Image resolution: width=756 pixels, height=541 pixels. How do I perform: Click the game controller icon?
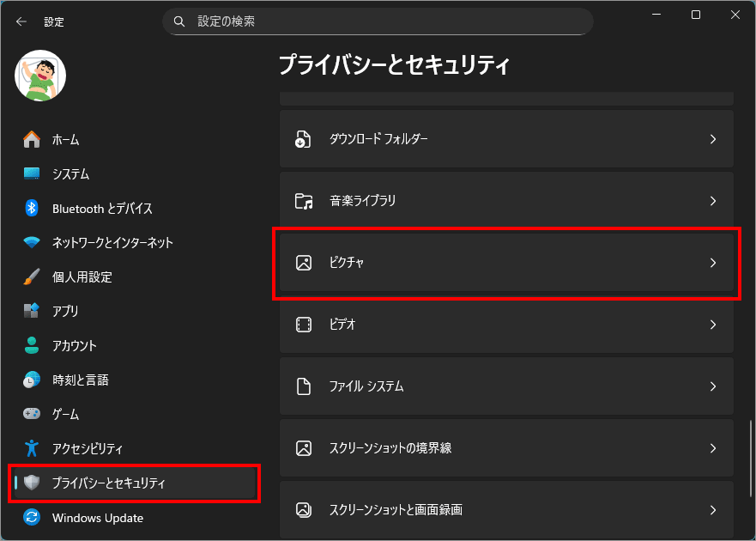click(x=32, y=414)
